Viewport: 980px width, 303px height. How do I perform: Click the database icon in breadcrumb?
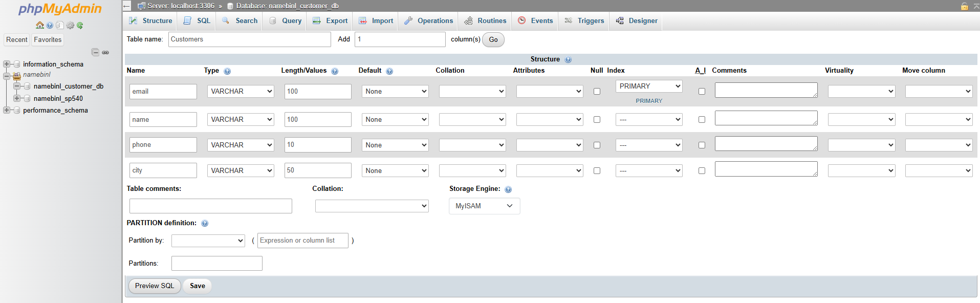tap(230, 6)
